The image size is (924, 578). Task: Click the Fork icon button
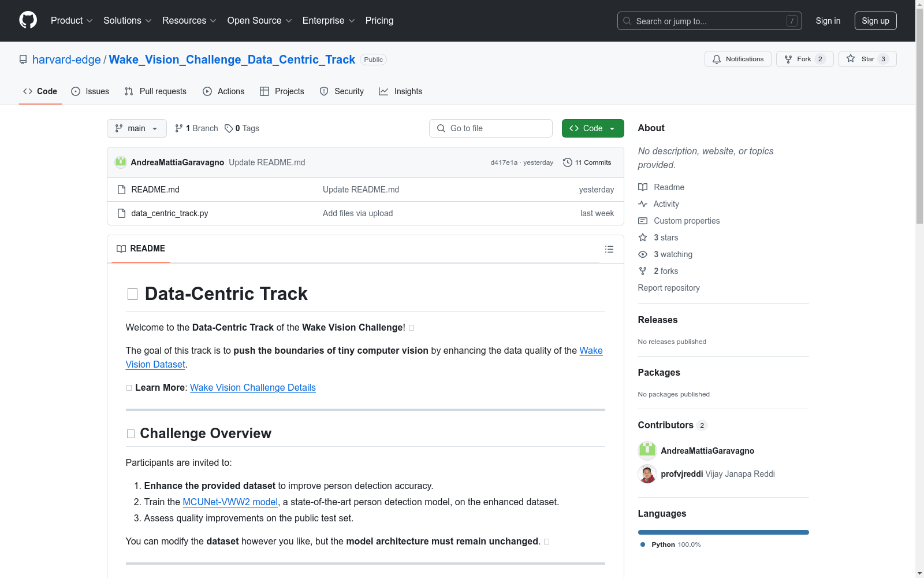(x=804, y=59)
